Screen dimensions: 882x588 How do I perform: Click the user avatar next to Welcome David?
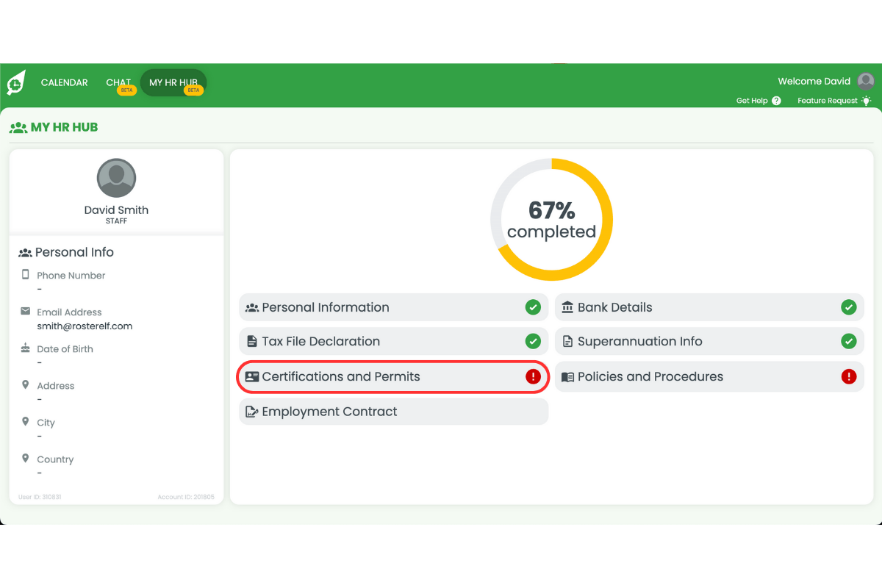tap(866, 82)
